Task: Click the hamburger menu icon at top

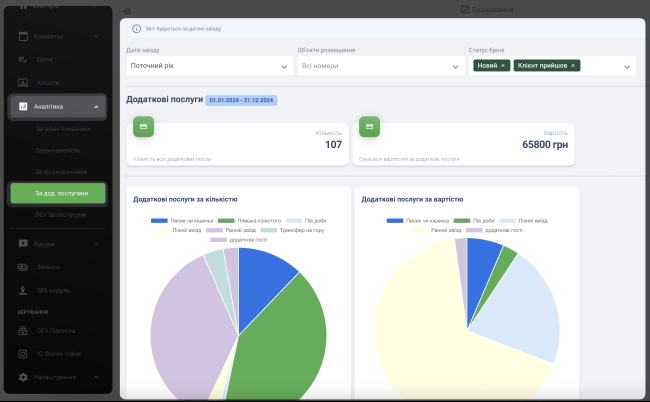Action: coord(127,9)
